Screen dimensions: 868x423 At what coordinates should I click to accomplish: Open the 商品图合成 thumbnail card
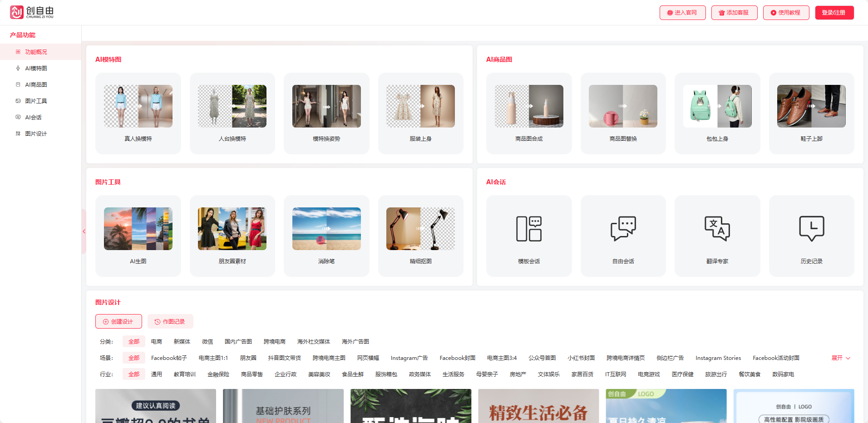[x=529, y=113]
